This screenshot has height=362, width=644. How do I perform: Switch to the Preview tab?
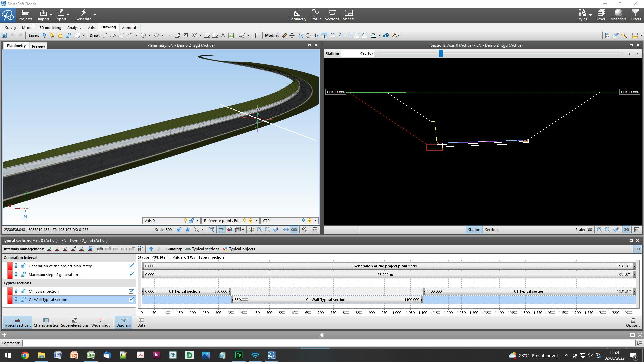coord(38,46)
